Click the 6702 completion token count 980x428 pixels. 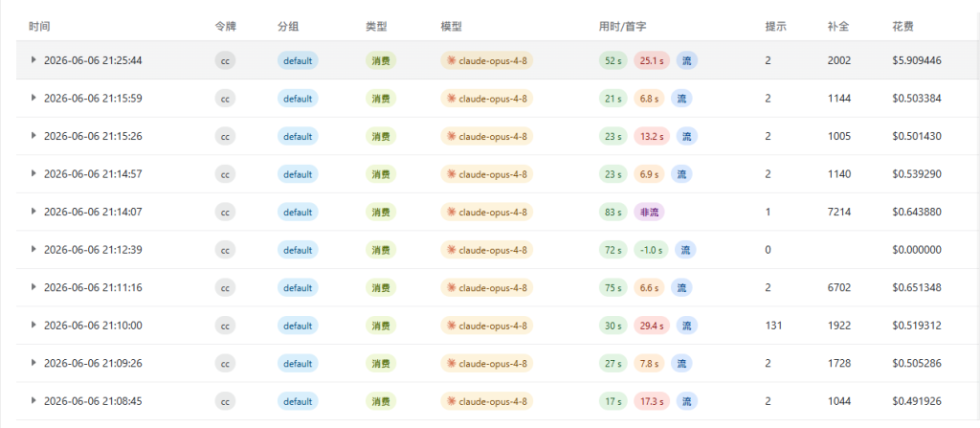pos(838,288)
